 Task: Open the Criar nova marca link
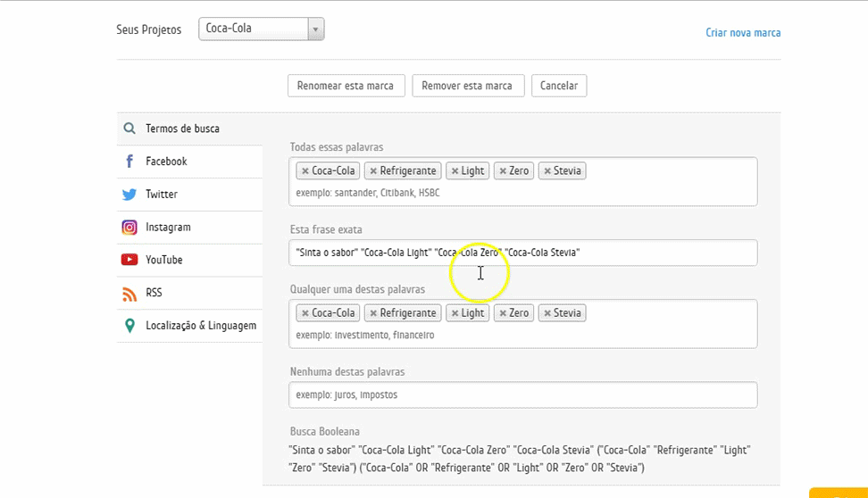(x=743, y=33)
